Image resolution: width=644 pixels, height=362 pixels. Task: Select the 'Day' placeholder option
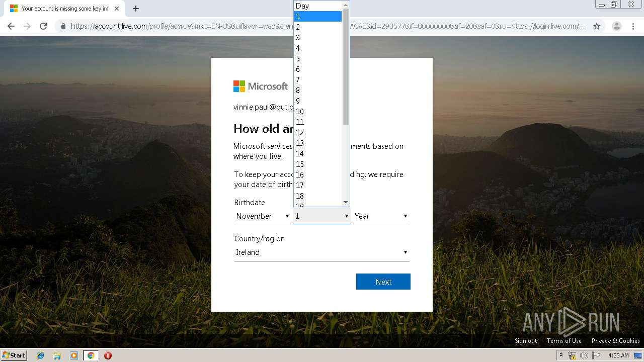[317, 6]
